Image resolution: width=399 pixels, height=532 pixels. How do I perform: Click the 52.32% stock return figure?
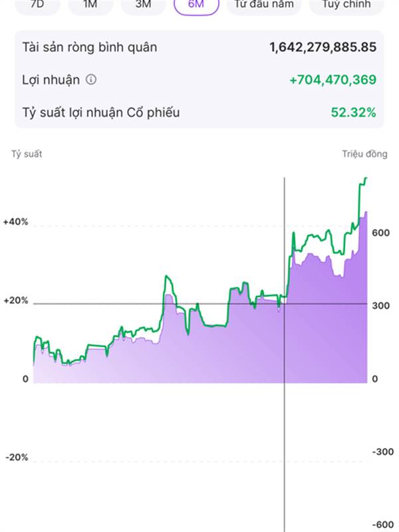point(354,112)
